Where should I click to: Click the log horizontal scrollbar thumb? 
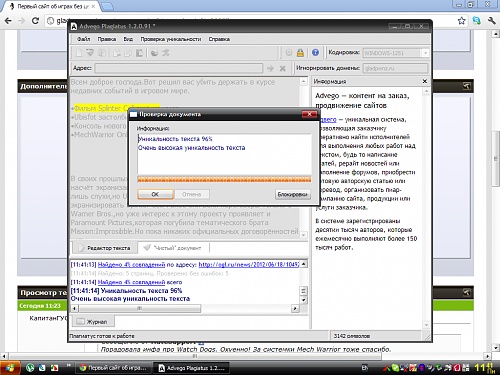click(x=140, y=308)
